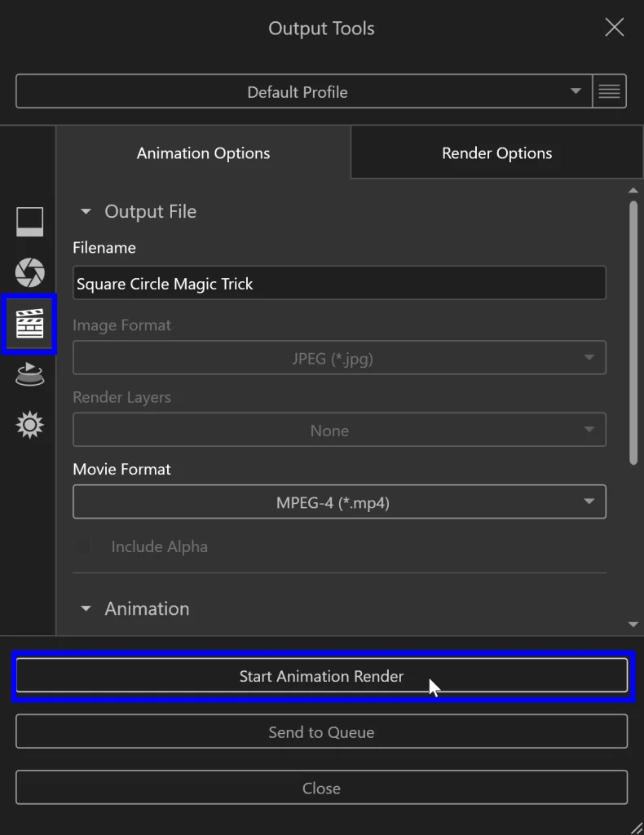Collapse the Animation section
The image size is (644, 835).
click(86, 609)
